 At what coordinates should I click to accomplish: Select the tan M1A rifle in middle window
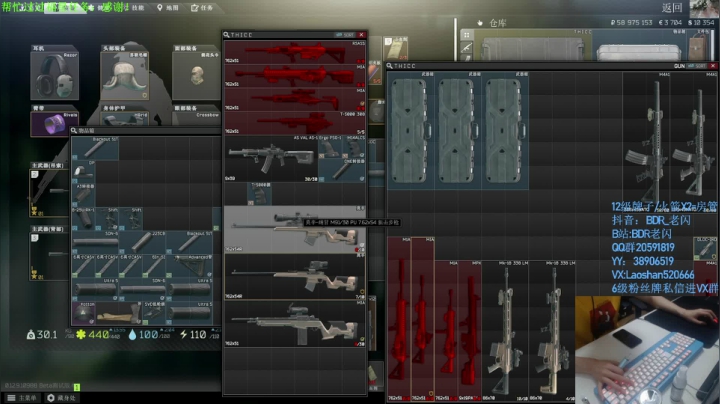pos(295,324)
